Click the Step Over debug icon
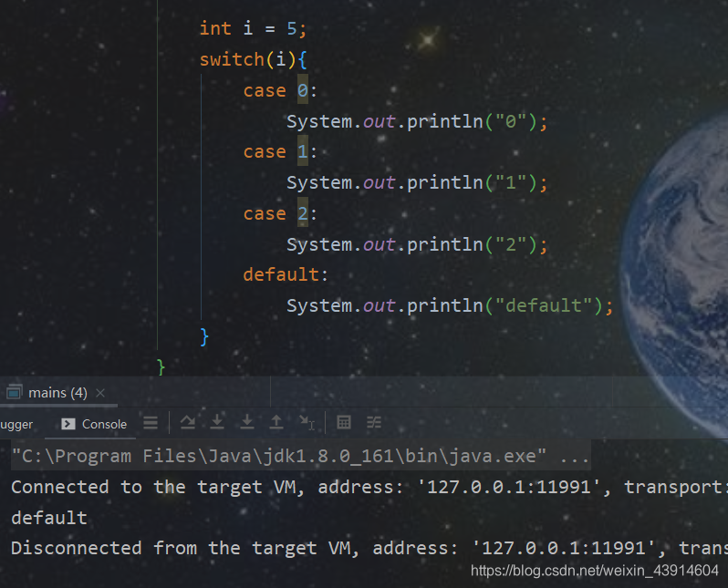 pos(188,422)
